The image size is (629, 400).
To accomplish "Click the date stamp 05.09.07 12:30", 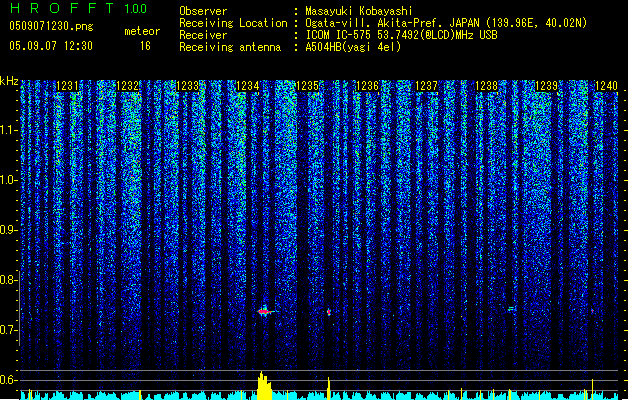I will [51, 46].
